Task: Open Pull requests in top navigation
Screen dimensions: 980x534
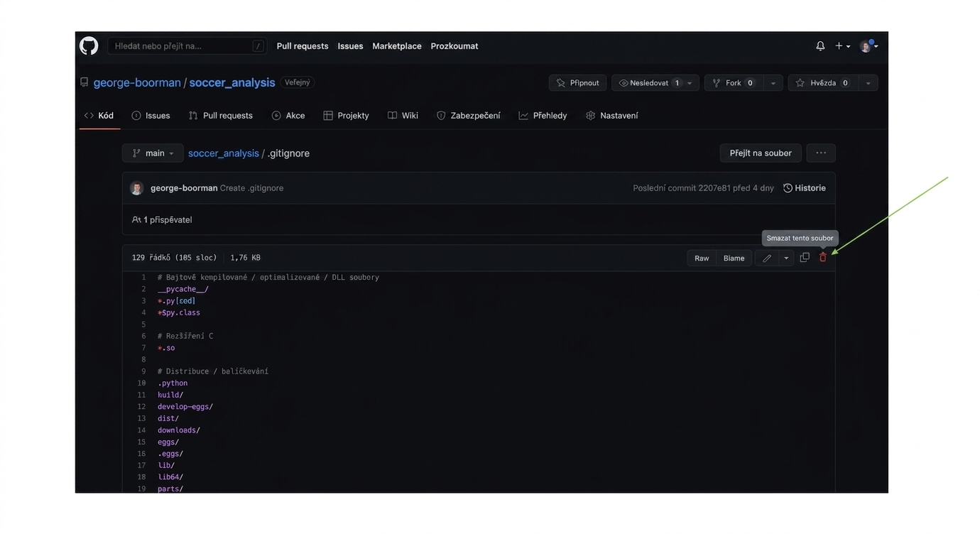Action: point(303,46)
